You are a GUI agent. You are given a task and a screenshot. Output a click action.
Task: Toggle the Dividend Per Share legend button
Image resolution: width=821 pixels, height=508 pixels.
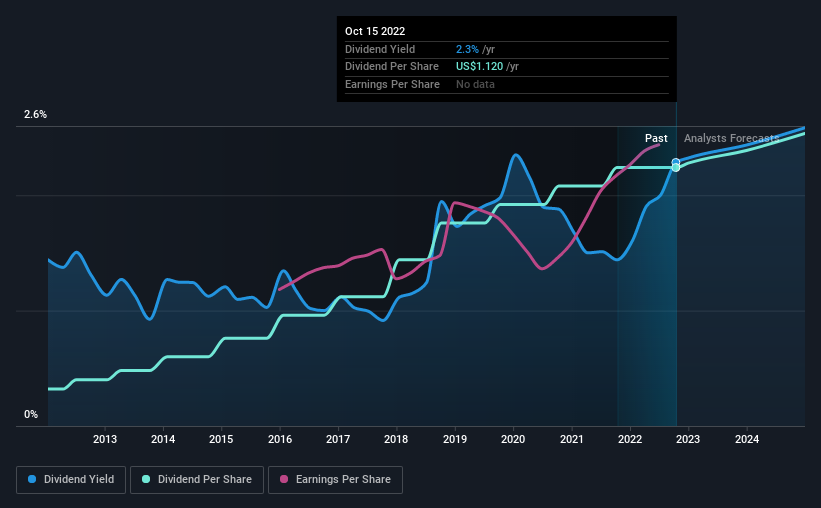tap(197, 479)
